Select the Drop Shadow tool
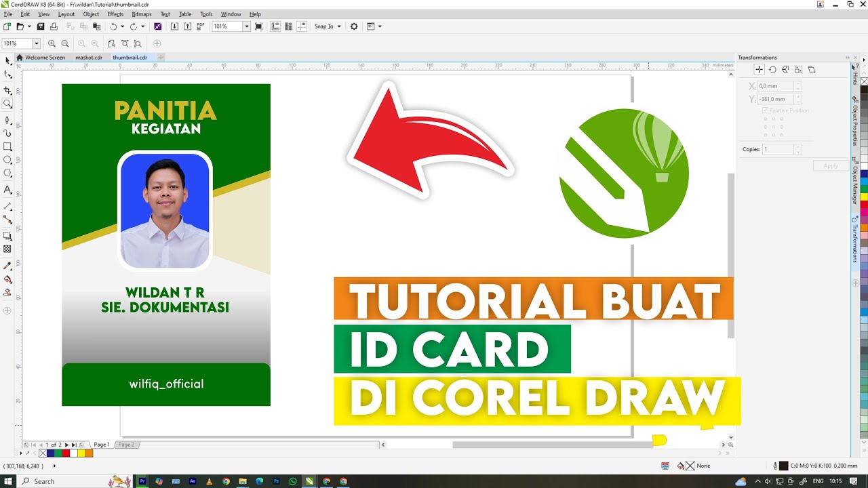Image resolution: width=868 pixels, height=488 pixels. 7,236
